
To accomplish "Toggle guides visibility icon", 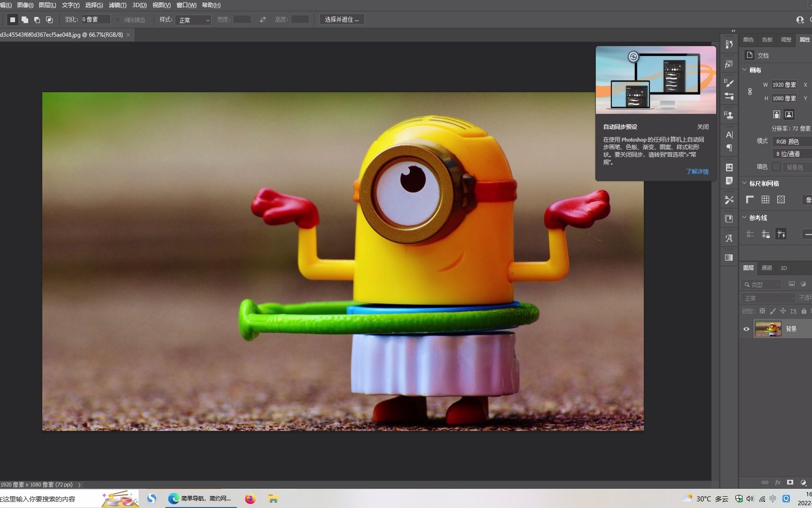I will (x=750, y=234).
